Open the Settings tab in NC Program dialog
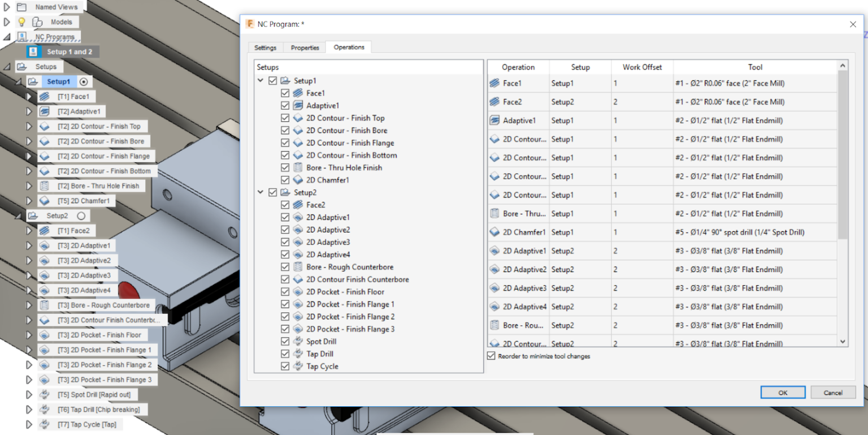Image resolution: width=868 pixels, height=435 pixels. click(x=265, y=48)
